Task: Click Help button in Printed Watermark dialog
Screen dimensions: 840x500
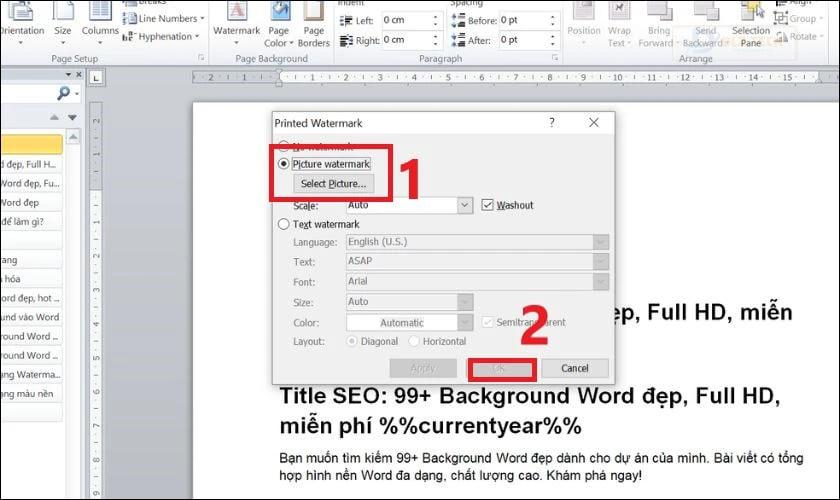Action: (x=552, y=122)
